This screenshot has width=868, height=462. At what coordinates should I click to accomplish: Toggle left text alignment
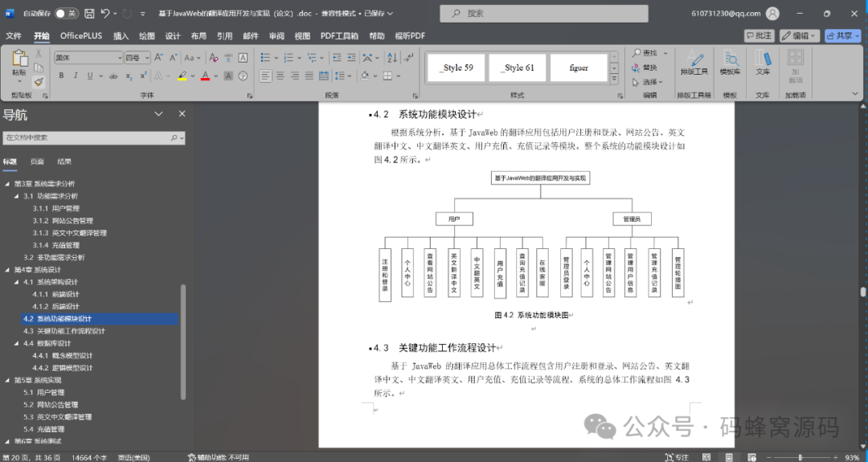pyautogui.click(x=266, y=76)
